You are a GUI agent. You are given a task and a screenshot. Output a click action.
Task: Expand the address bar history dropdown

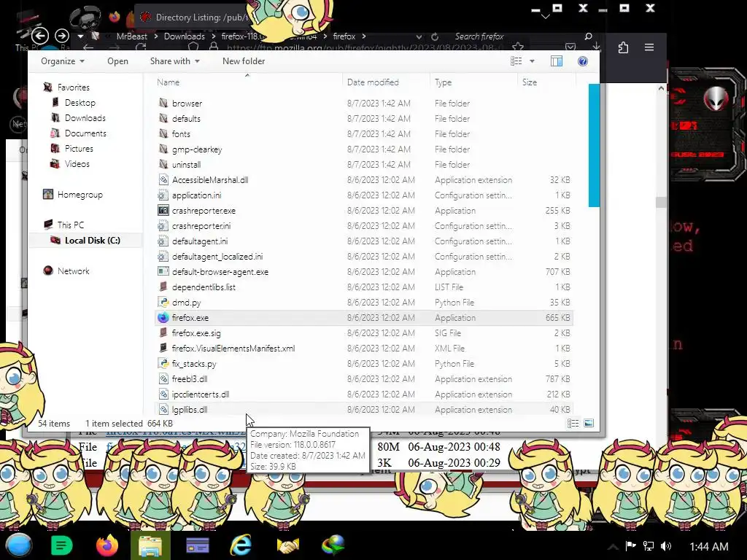click(x=418, y=36)
